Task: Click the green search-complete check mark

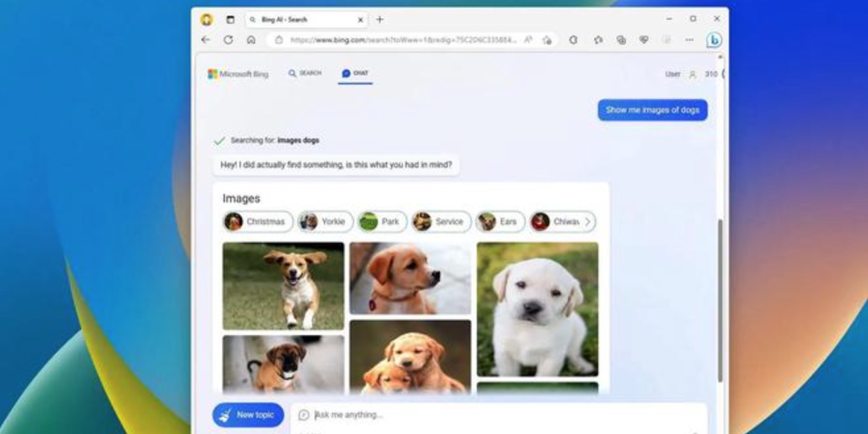Action: point(220,140)
